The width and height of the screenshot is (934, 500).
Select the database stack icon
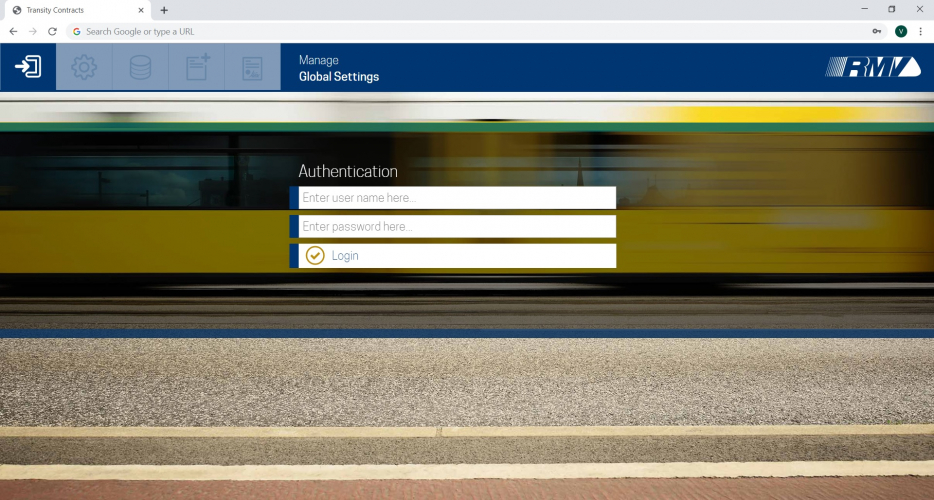point(141,67)
